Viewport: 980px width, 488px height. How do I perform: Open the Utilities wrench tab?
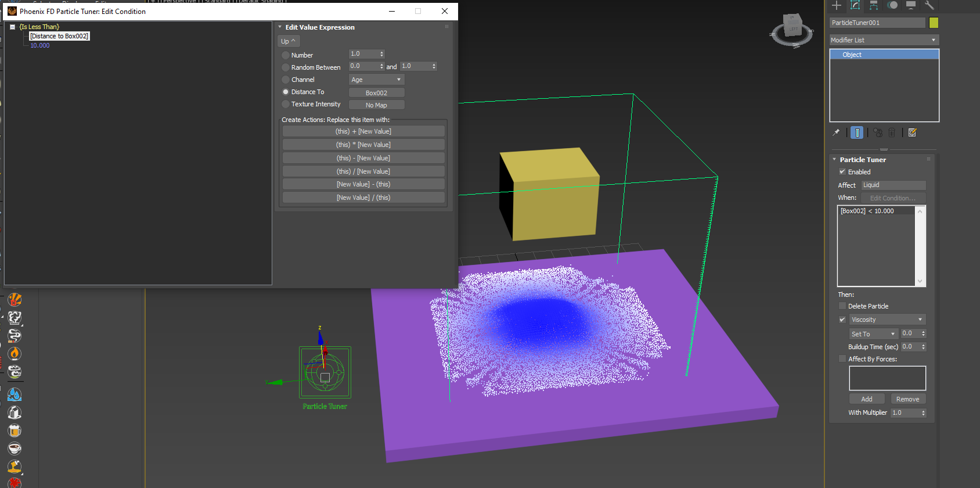(x=929, y=5)
